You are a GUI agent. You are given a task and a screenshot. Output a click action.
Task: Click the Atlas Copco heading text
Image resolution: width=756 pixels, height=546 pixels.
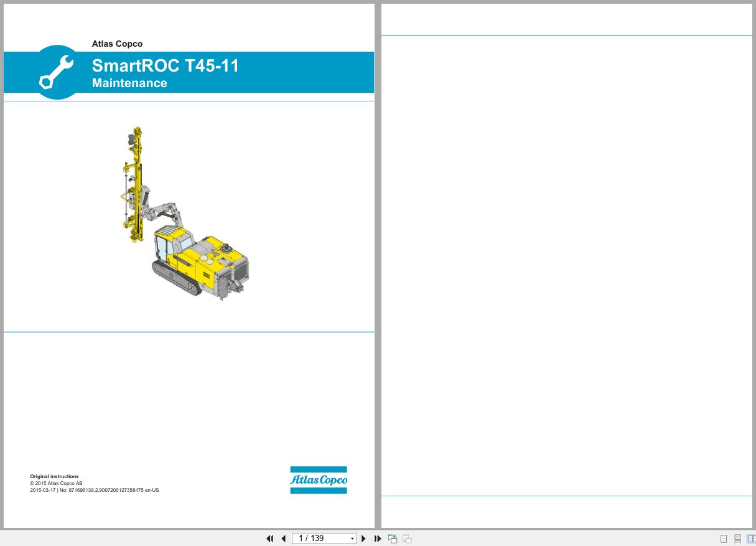coord(117,44)
